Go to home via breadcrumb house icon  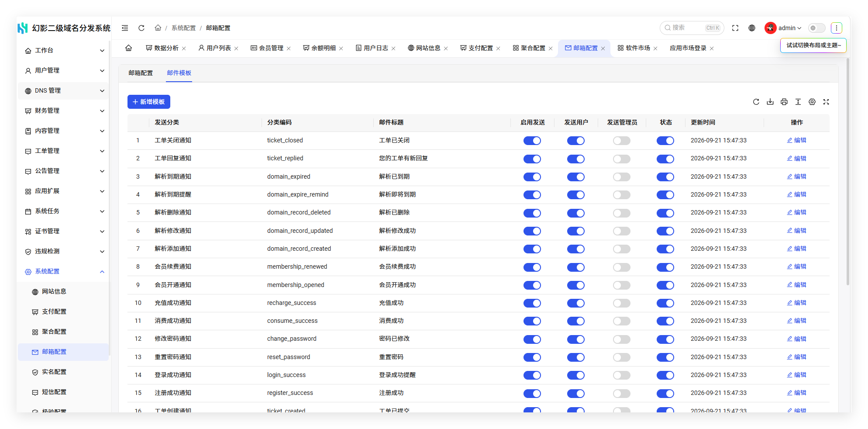pos(158,28)
